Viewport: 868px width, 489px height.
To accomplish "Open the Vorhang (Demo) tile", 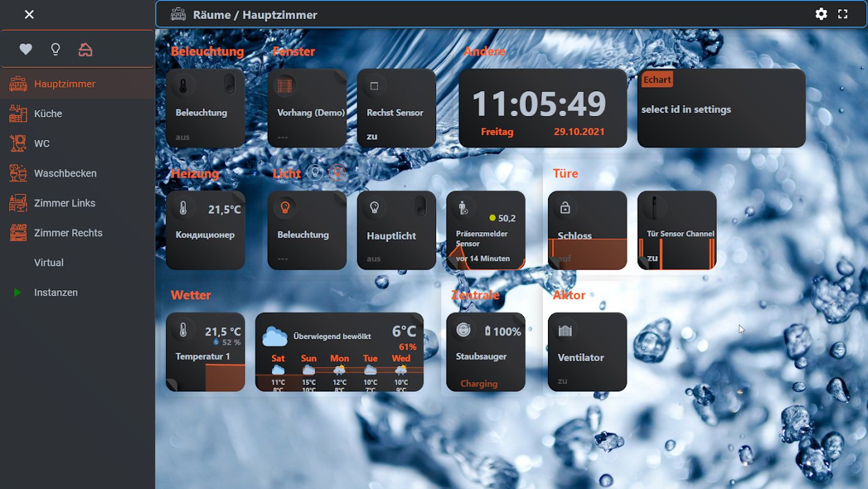I will tap(307, 108).
